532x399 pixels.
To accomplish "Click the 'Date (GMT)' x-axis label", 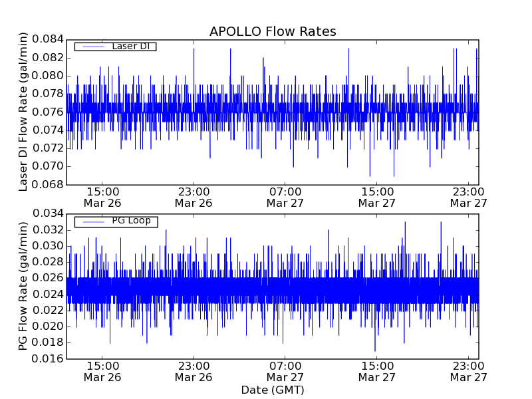I will 273,390.
